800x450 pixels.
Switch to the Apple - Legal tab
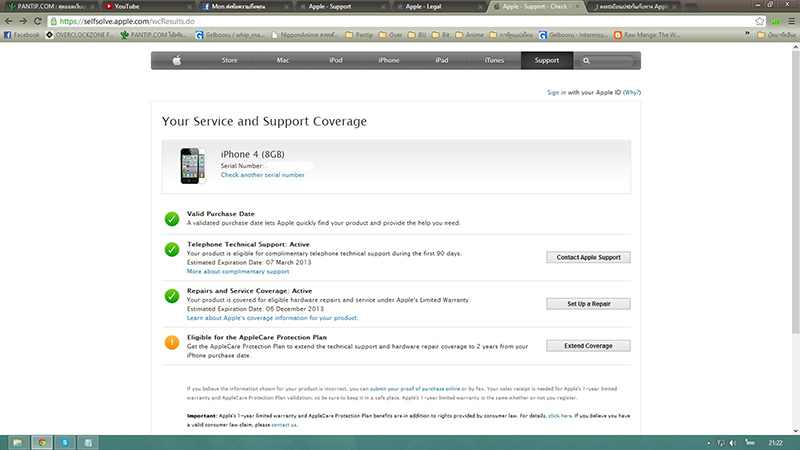(438, 7)
